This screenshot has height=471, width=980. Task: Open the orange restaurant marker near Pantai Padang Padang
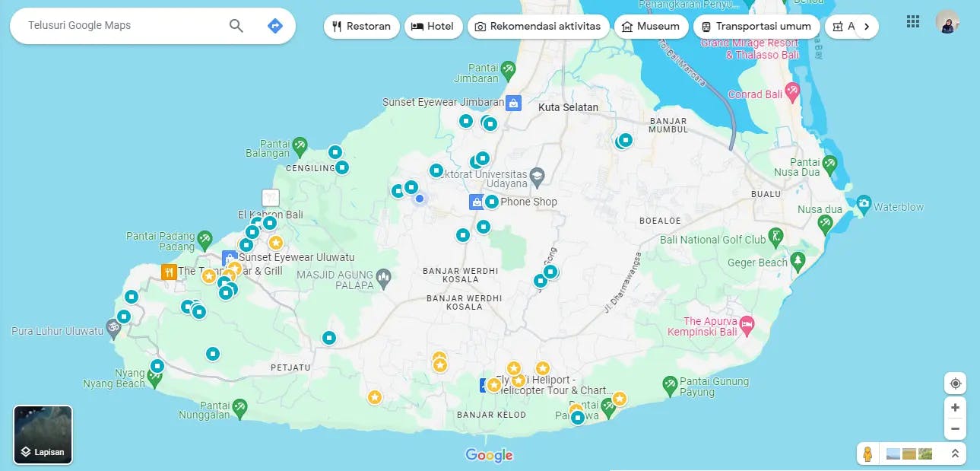(x=169, y=271)
